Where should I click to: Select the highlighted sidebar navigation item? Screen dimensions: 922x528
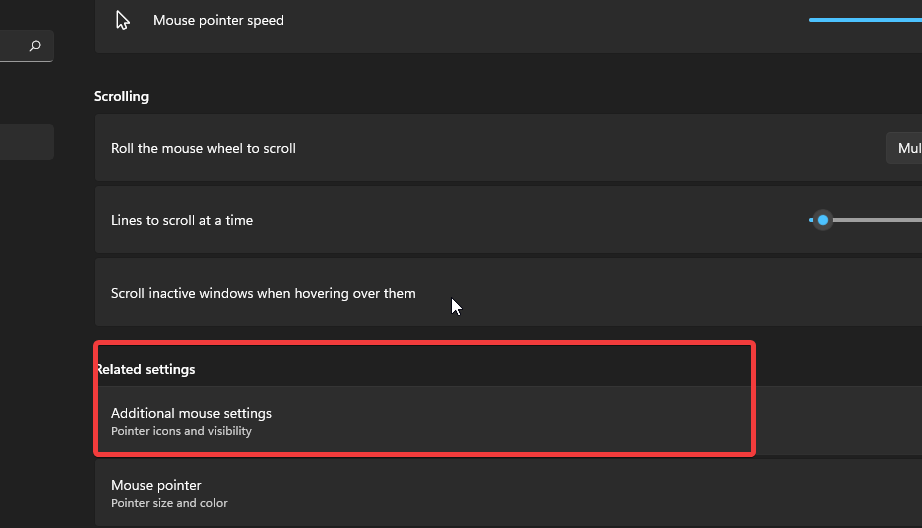(x=26, y=142)
